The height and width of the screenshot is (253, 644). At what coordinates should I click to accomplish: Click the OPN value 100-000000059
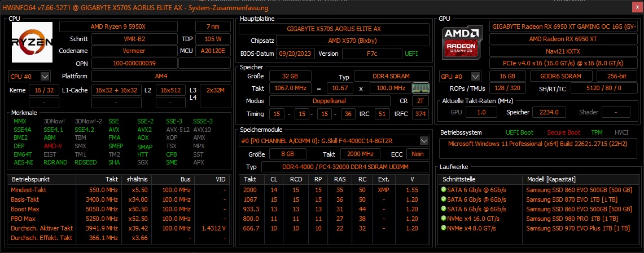135,63
